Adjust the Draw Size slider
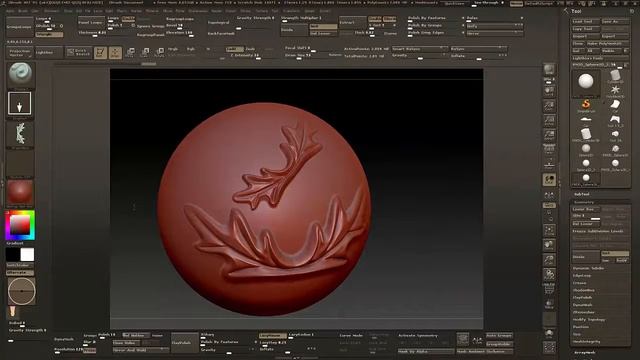Image resolution: width=640 pixels, height=360 pixels. click(306, 55)
